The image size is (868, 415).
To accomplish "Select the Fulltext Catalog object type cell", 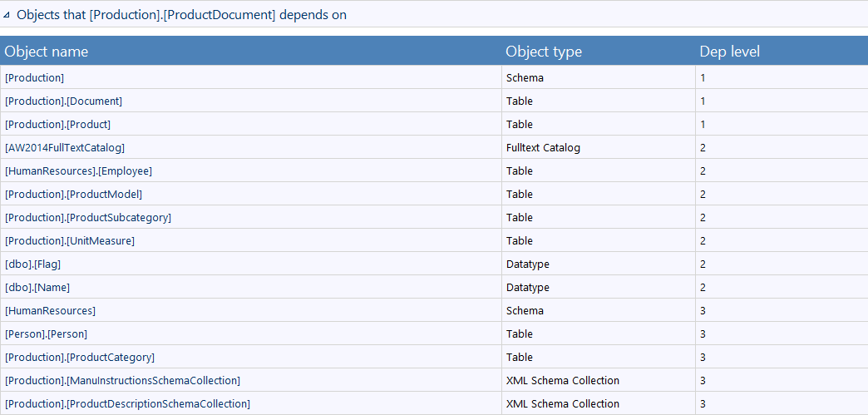I will 543,148.
